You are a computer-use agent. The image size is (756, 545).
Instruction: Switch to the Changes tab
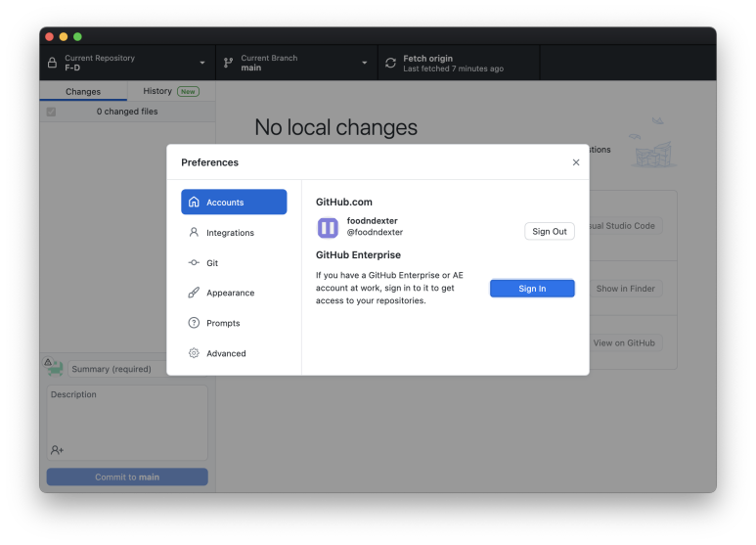tap(83, 91)
